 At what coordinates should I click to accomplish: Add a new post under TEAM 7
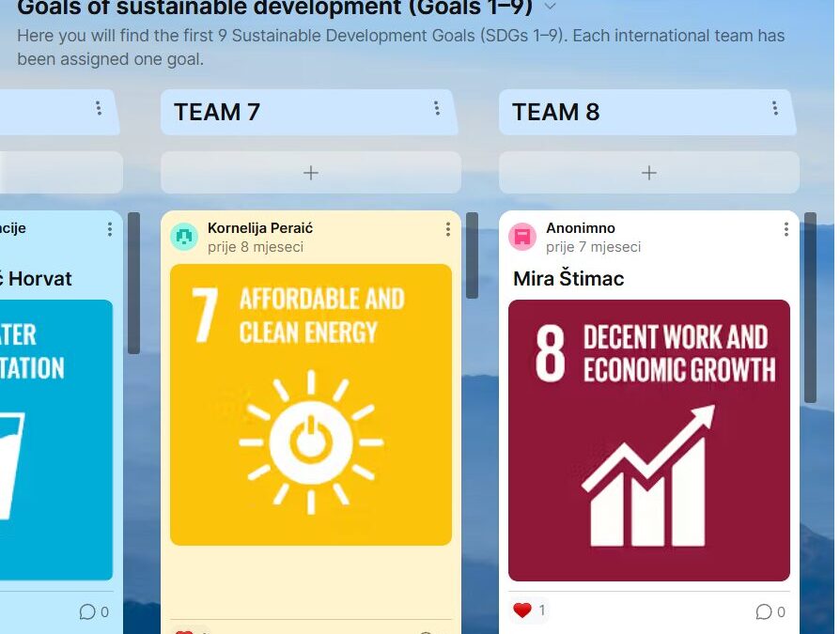click(x=311, y=173)
